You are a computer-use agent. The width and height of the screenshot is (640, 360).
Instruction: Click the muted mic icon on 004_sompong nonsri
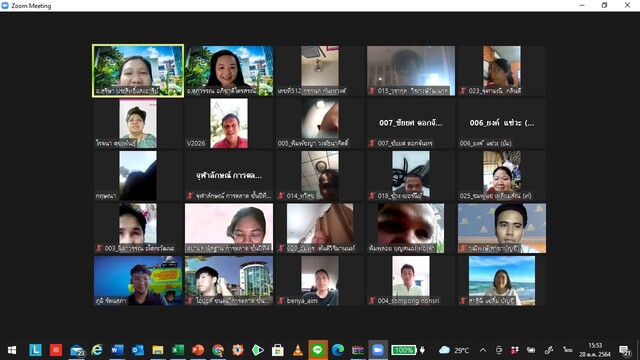click(x=372, y=301)
